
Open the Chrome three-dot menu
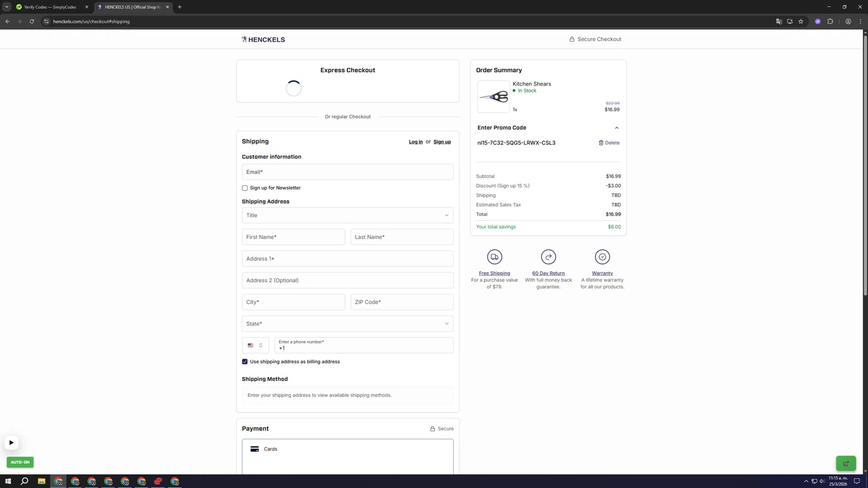pos(860,21)
